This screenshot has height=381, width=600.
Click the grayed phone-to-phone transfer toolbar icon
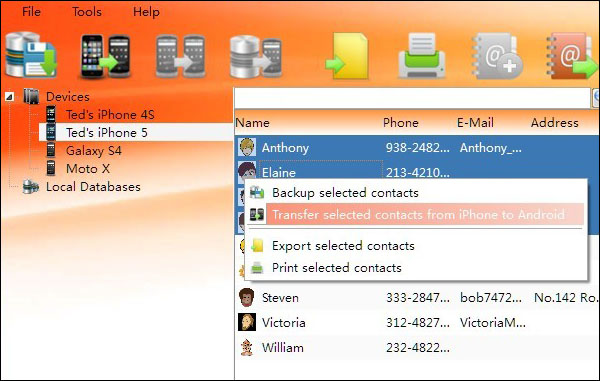coord(180,56)
